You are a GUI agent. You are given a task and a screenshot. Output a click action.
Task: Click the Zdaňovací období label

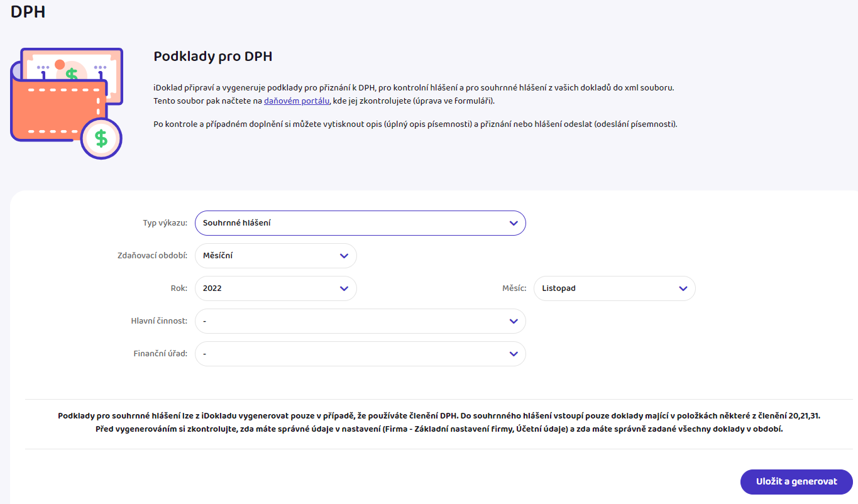tap(152, 256)
